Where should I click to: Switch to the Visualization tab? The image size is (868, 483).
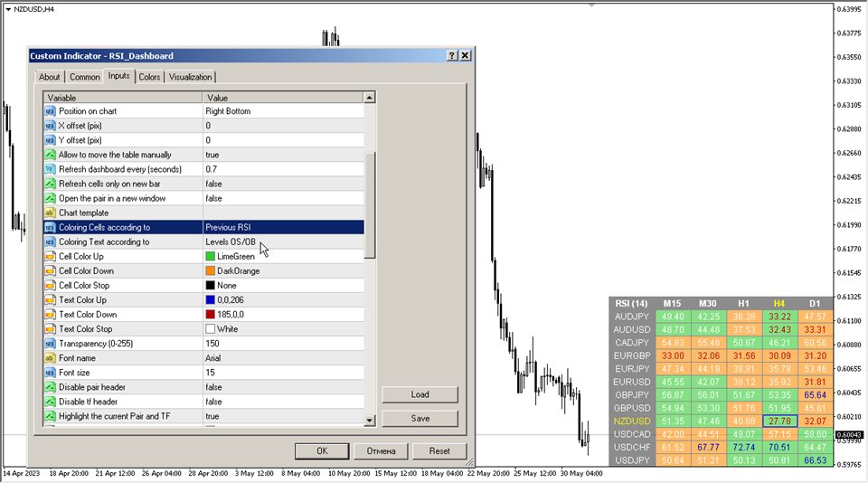[x=191, y=77]
